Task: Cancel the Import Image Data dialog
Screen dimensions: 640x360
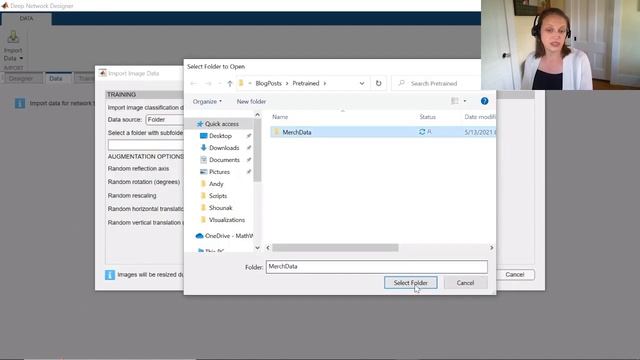Action: point(515,275)
